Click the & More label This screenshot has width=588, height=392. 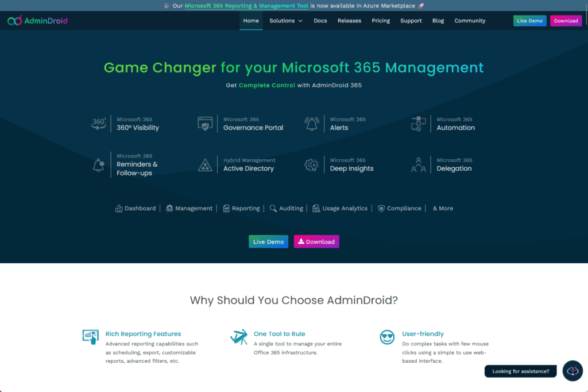(443, 209)
